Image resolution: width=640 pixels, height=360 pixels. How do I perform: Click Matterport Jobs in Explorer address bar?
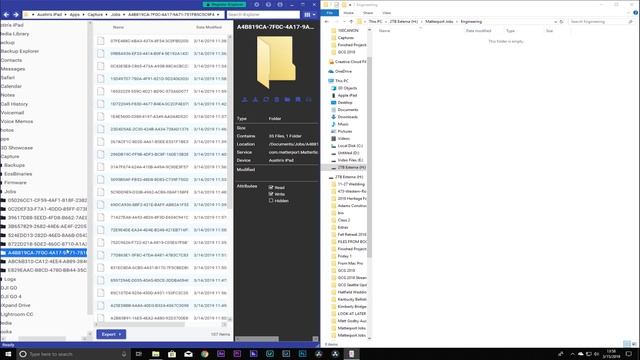pyautogui.click(x=439, y=22)
